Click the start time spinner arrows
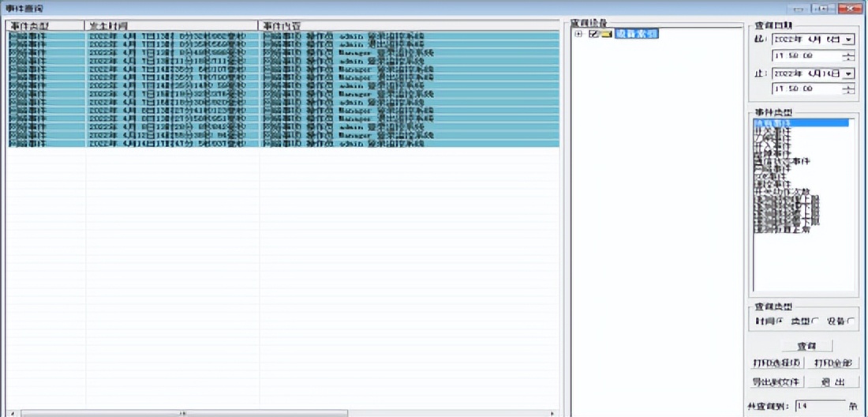The image size is (868, 417). [x=848, y=56]
